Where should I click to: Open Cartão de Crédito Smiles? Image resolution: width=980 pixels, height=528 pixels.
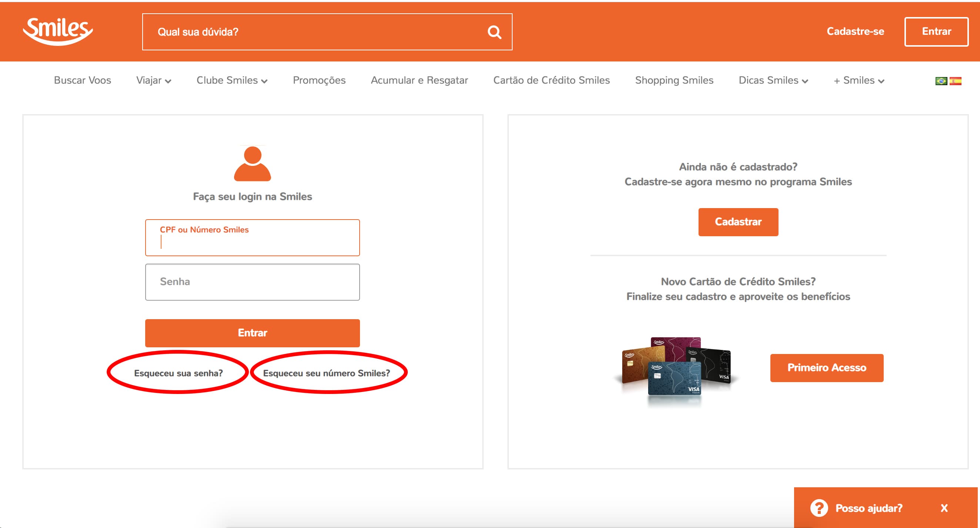click(x=551, y=80)
